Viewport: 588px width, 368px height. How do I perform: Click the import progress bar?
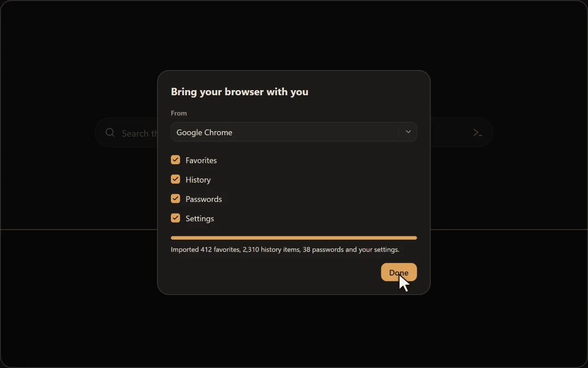coord(294,238)
